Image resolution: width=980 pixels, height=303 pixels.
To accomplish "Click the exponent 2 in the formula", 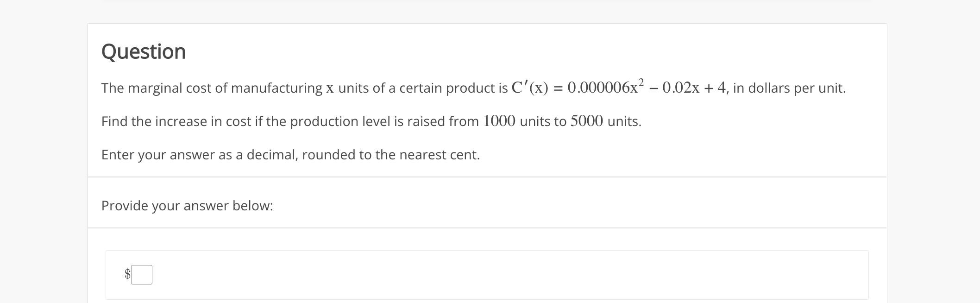I will coord(641,82).
